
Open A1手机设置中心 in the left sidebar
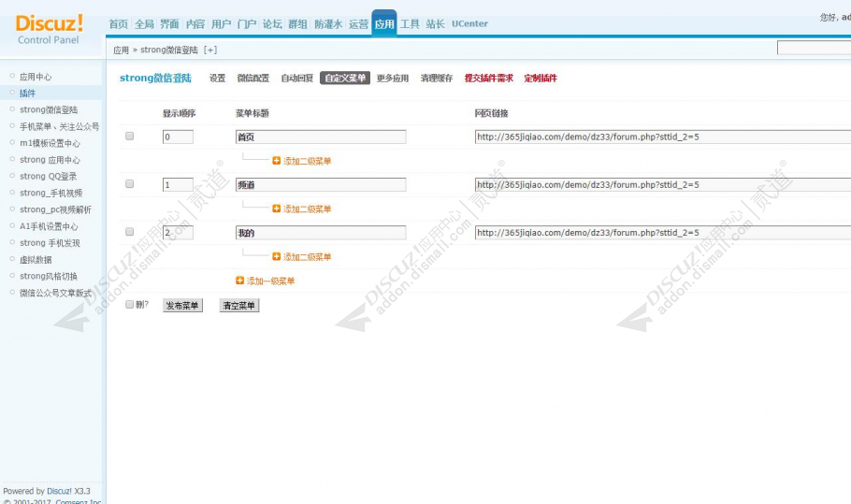click(49, 226)
